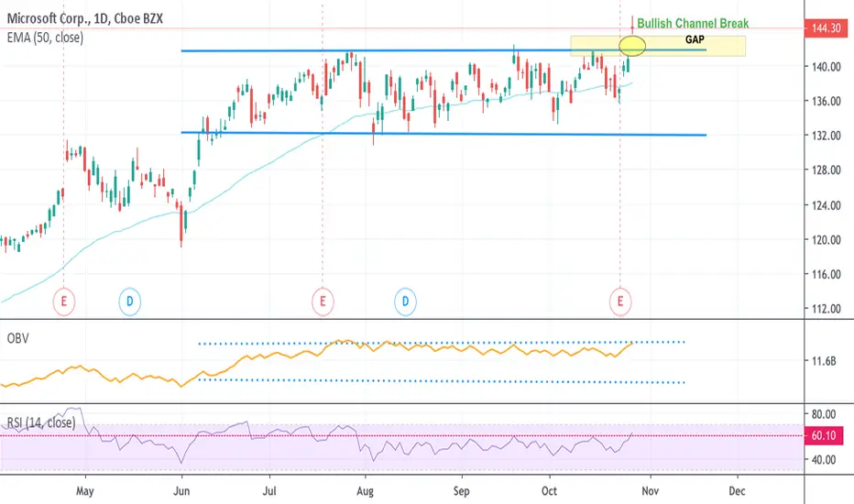The height and width of the screenshot is (504, 854).
Task: Click the 128.00 price axis label
Action: point(827,170)
